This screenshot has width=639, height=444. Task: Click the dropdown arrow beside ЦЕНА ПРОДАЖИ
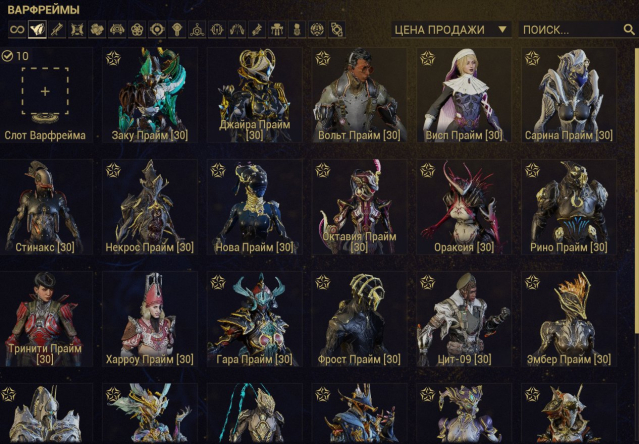coord(502,29)
